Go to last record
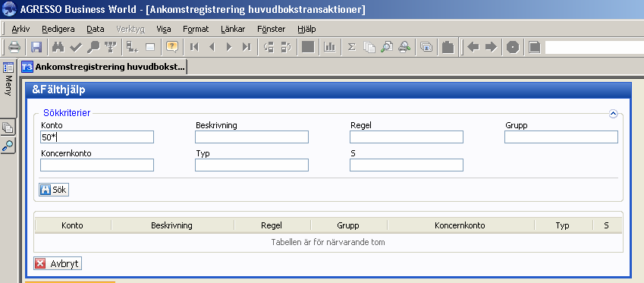Image resolution: width=644 pixels, height=283 pixels. [x=247, y=47]
